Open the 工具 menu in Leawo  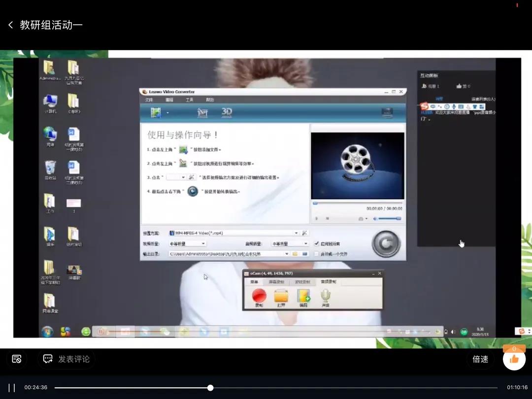pyautogui.click(x=189, y=100)
